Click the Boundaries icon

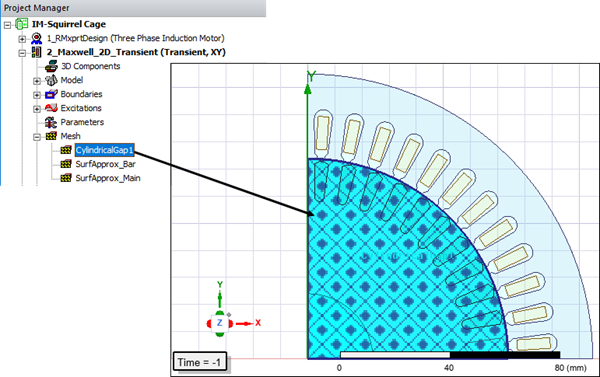point(51,94)
